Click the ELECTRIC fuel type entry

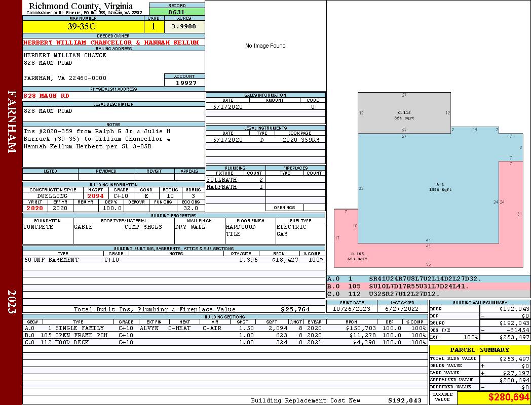tap(291, 227)
